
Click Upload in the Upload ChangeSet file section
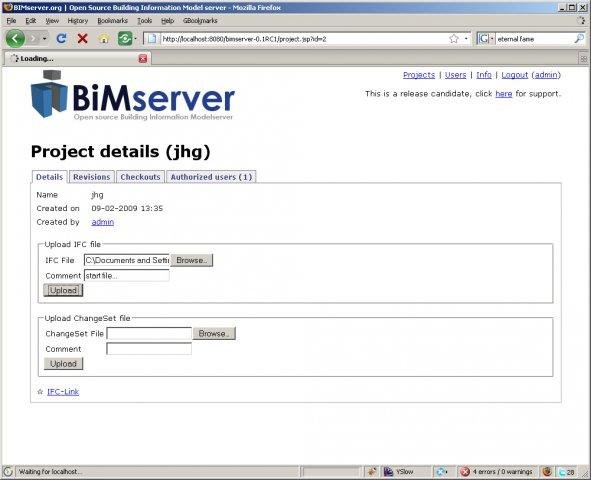pos(63,364)
